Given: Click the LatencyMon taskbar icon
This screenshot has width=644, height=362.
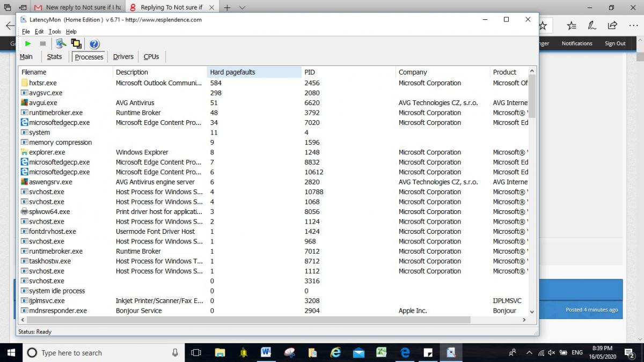Looking at the screenshot, I should (451, 352).
